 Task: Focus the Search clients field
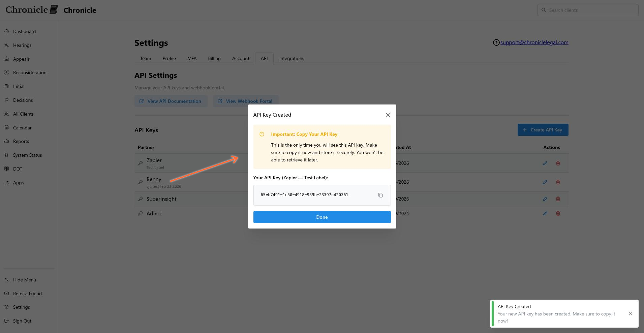coord(588,10)
